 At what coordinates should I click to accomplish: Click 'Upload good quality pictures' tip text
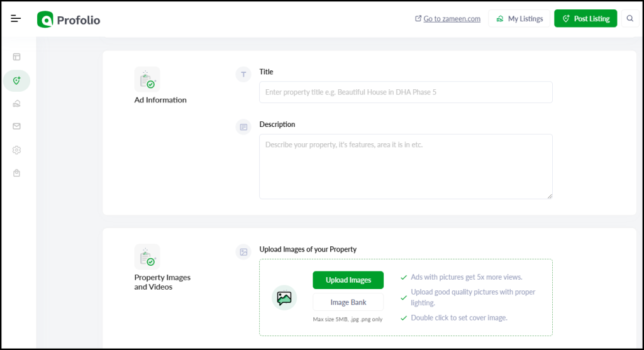point(473,297)
